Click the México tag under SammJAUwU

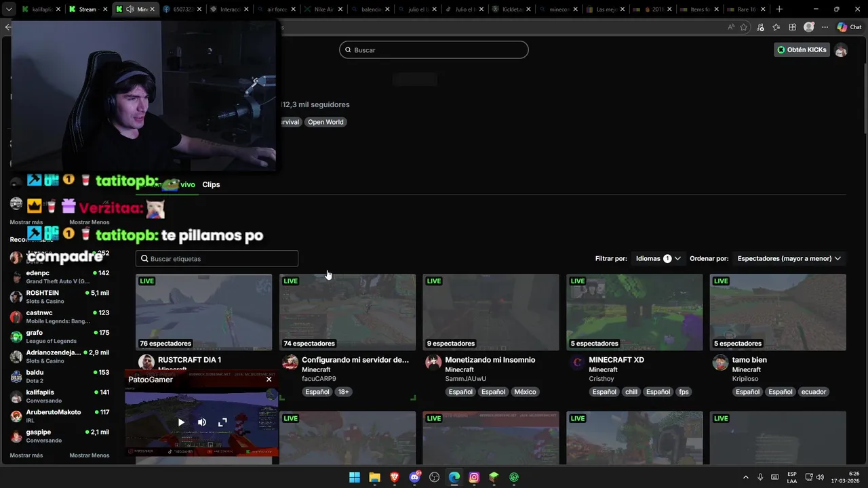[525, 392]
